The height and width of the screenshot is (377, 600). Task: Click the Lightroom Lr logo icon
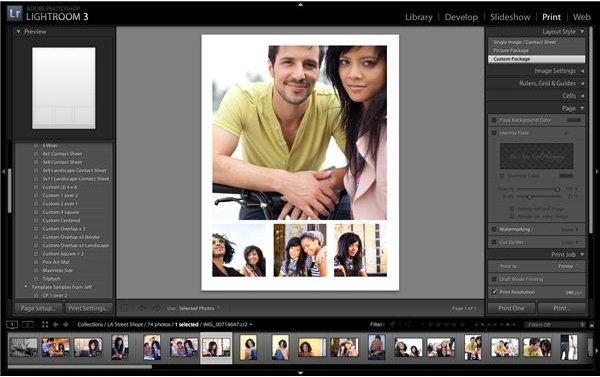pos(15,14)
